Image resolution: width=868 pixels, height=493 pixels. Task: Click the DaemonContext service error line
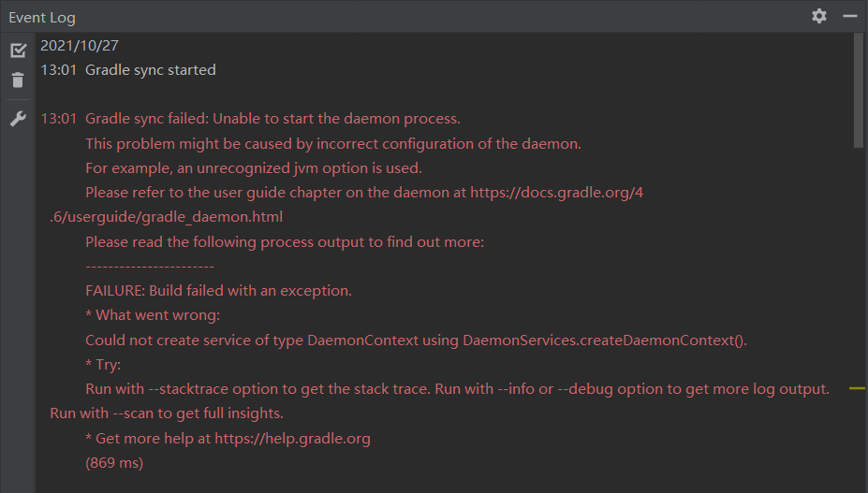[417, 341]
